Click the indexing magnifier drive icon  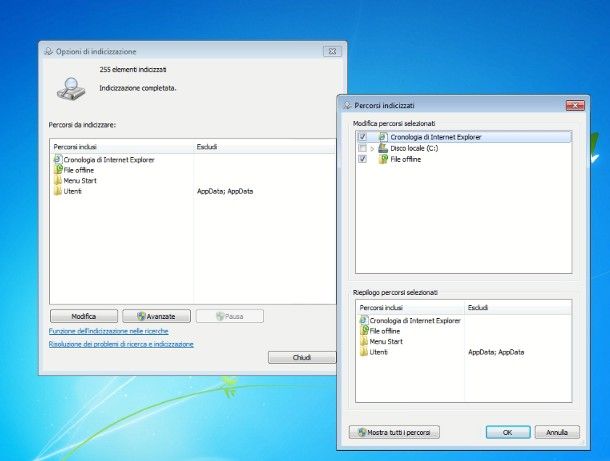(x=71, y=89)
